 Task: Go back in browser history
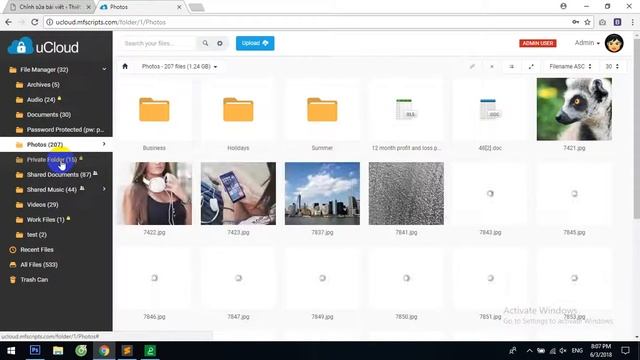click(9, 22)
